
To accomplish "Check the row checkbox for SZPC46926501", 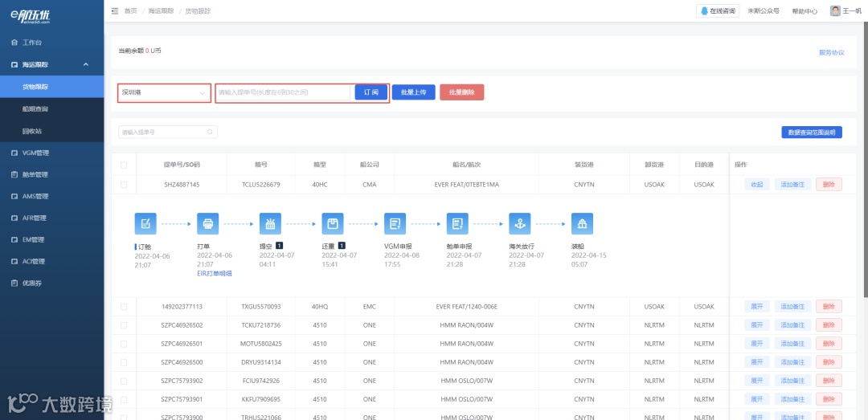I will (x=124, y=344).
